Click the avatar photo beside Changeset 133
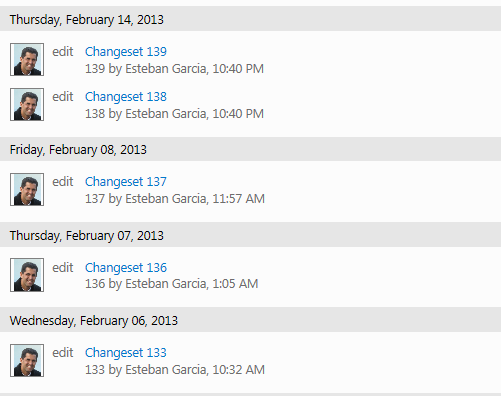This screenshot has height=396, width=501. (x=27, y=360)
